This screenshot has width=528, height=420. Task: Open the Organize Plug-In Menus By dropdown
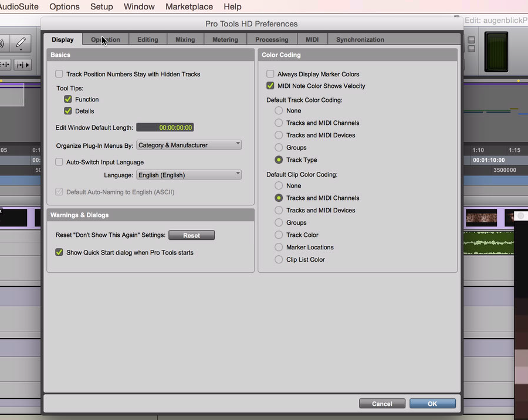189,145
